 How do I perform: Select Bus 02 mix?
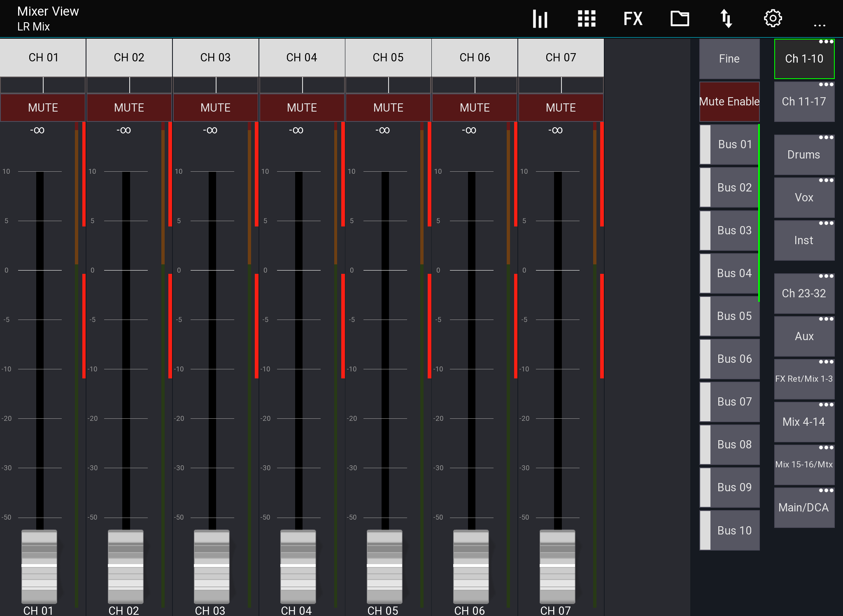729,187
